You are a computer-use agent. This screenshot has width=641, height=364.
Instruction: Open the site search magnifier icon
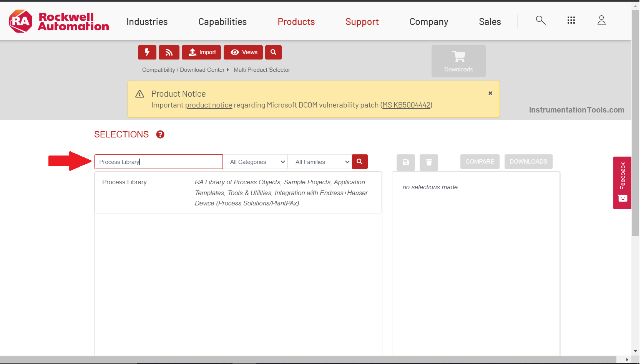(541, 20)
